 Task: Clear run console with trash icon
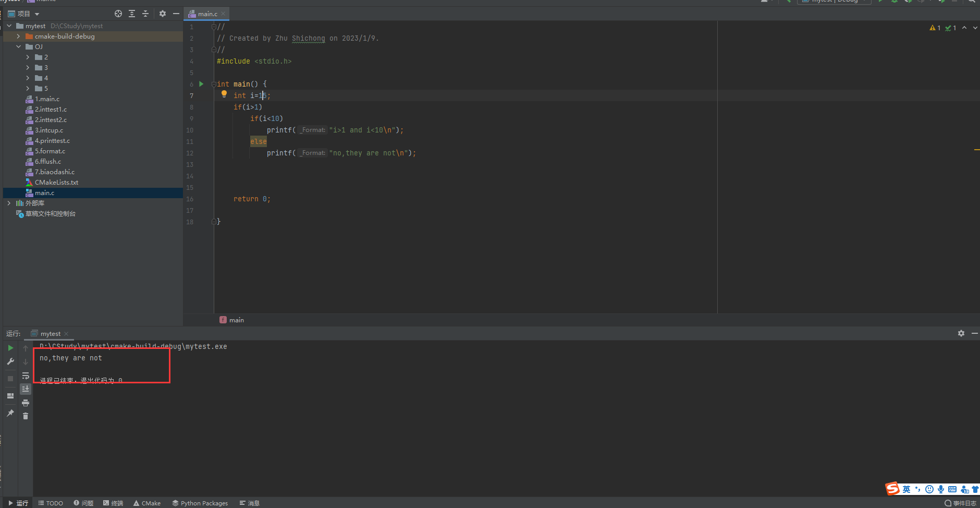coord(26,416)
